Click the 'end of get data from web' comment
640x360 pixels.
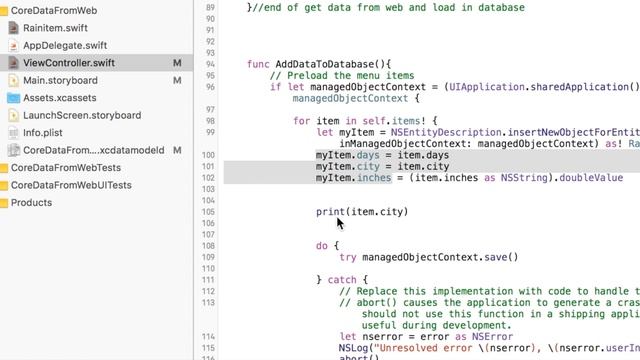389,7
